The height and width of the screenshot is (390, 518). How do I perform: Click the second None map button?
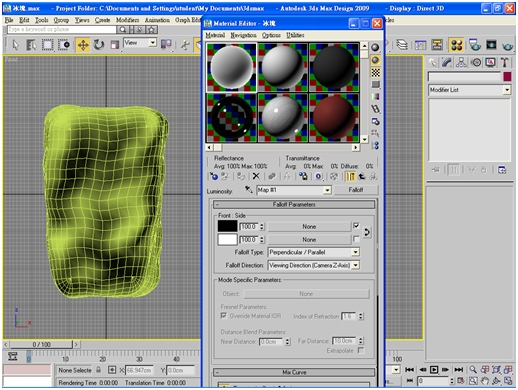click(x=309, y=239)
